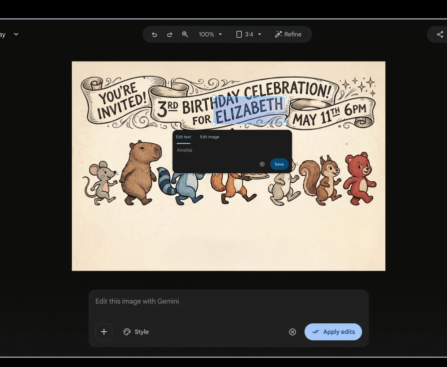The width and height of the screenshot is (447, 367).
Task: Click the Amelia text input field
Action: click(232, 150)
